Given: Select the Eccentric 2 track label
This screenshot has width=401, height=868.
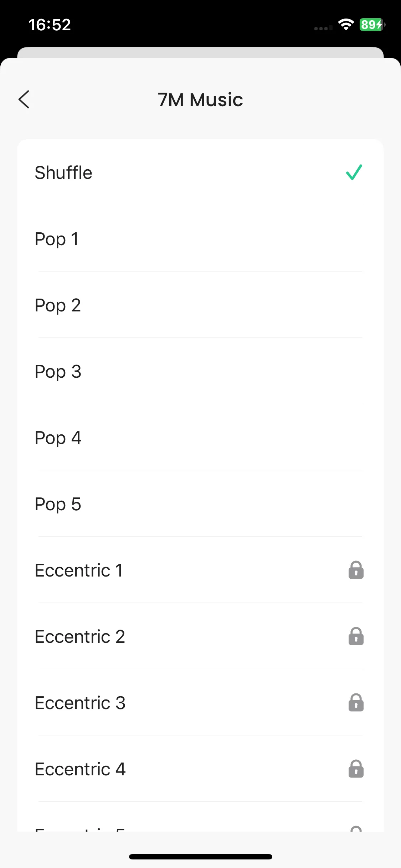Looking at the screenshot, I should tap(80, 636).
